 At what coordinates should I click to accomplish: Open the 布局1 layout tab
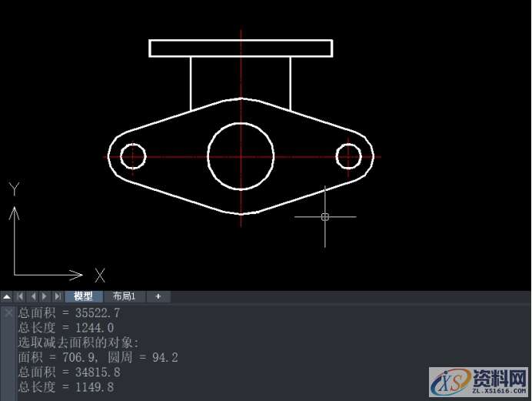click(124, 296)
